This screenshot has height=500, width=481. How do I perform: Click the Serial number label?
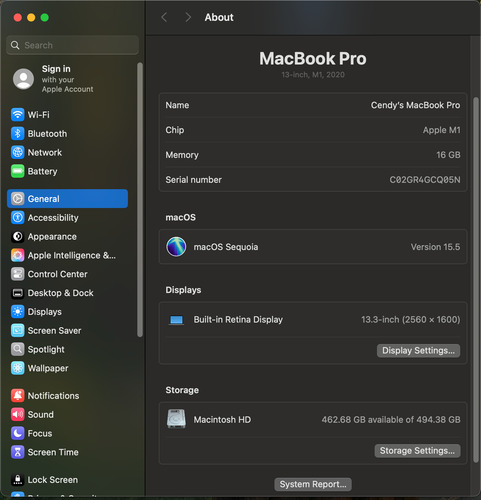[x=193, y=180]
